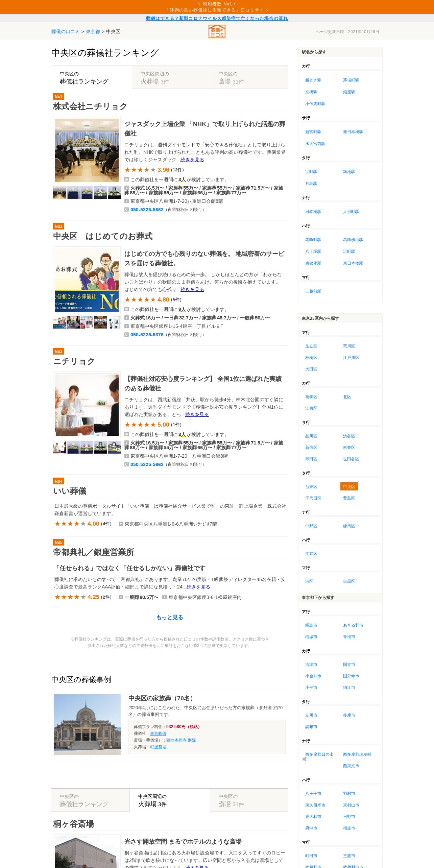434x868 pixels.
Task: Select 勝どき駅 station link
Action: pos(313,80)
